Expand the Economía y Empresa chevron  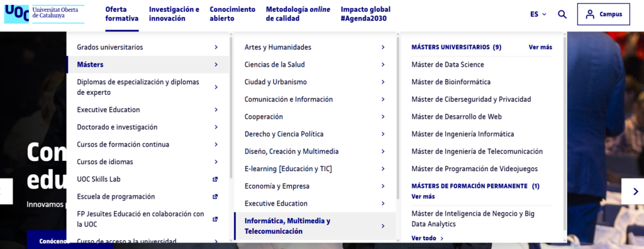tap(383, 186)
